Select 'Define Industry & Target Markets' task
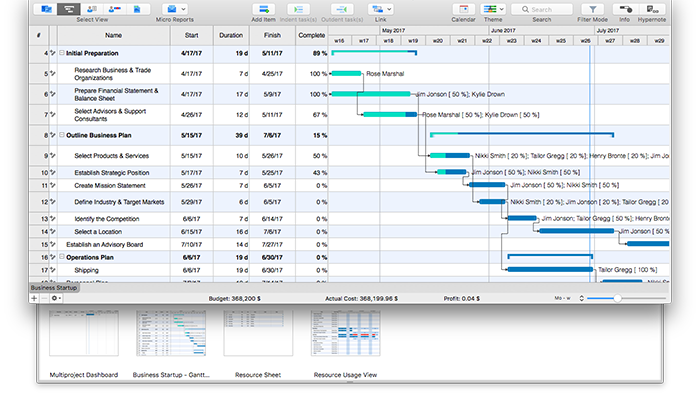700x394 pixels. (119, 202)
